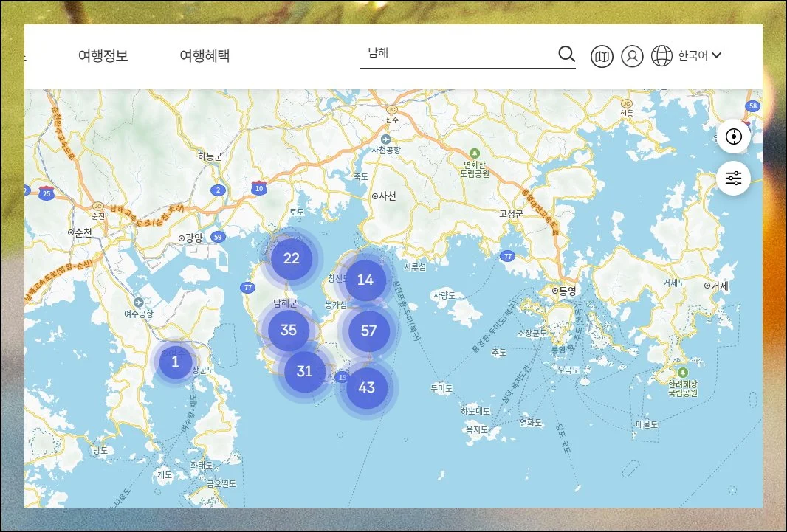The height and width of the screenshot is (532, 787).
Task: Open the 여행정보 menu
Action: (103, 56)
